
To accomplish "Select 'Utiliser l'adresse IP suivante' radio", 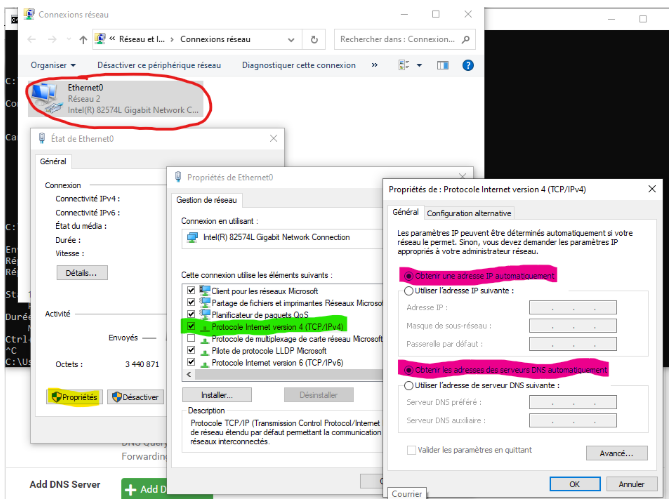I will [x=407, y=290].
